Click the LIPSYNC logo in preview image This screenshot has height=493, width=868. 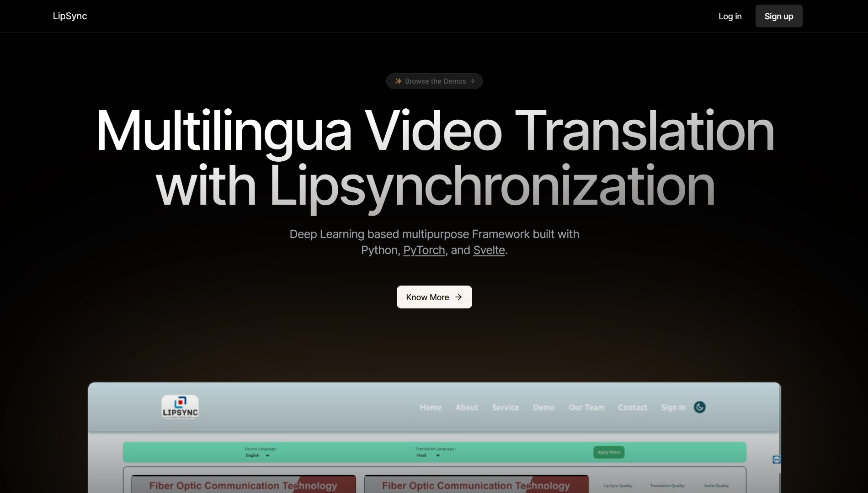[180, 407]
